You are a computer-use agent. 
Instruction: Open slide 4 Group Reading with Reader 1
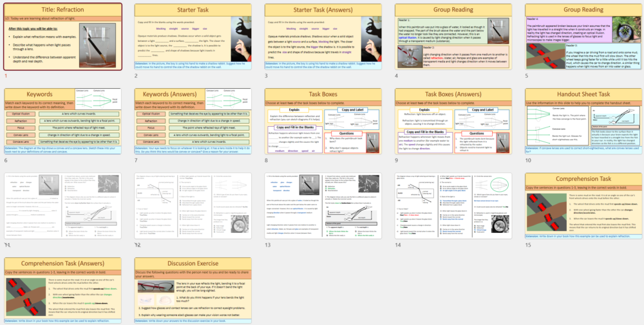tap(453, 37)
